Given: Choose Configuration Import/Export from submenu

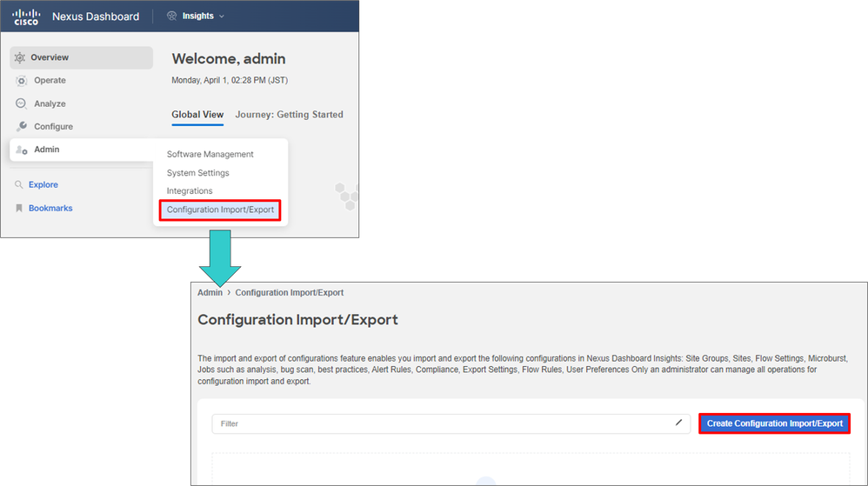Looking at the screenshot, I should [x=220, y=210].
